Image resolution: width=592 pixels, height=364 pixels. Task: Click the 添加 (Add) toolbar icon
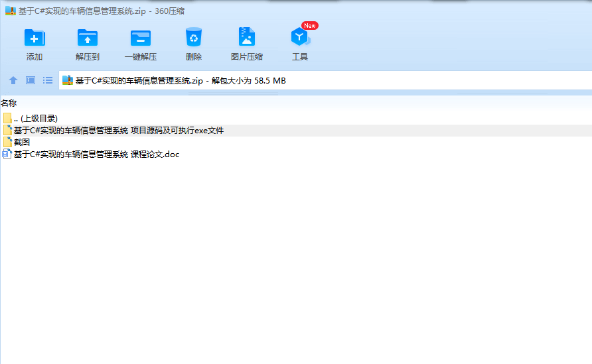pyautogui.click(x=35, y=38)
